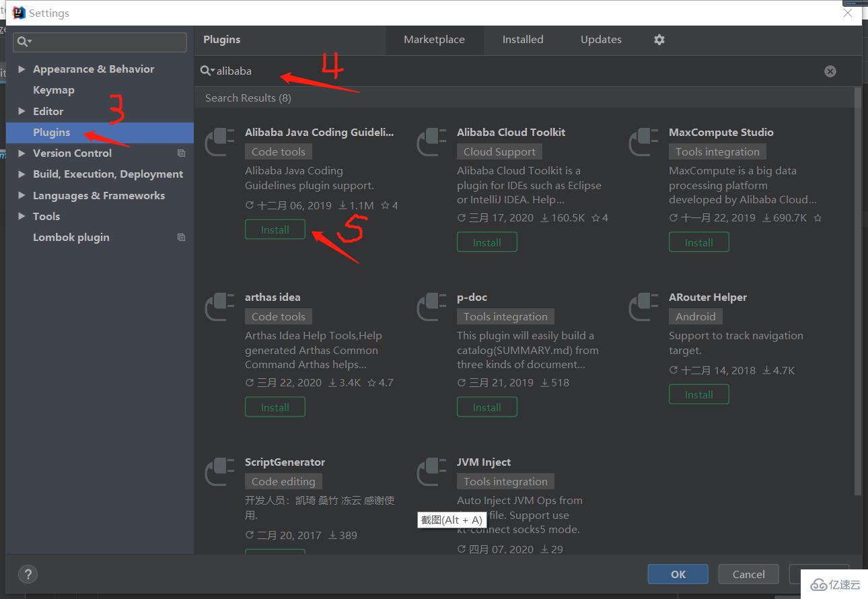This screenshot has width=868, height=599.
Task: Click the arthas idea plugin icon
Action: click(x=219, y=308)
